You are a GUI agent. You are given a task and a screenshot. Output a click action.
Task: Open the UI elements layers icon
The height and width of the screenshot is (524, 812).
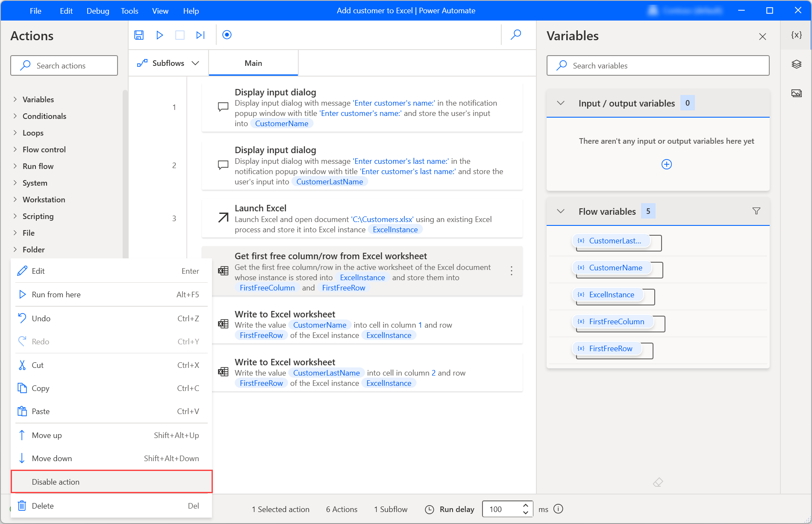click(796, 64)
